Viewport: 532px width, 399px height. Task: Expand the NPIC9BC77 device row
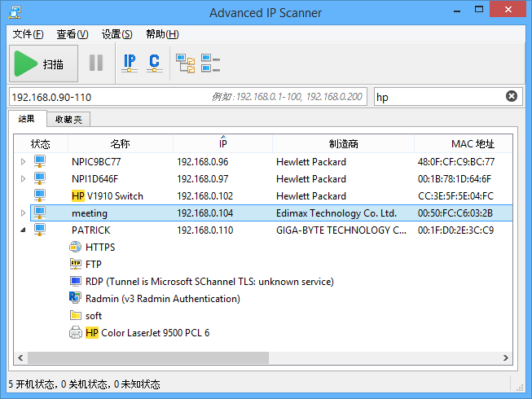tap(23, 162)
